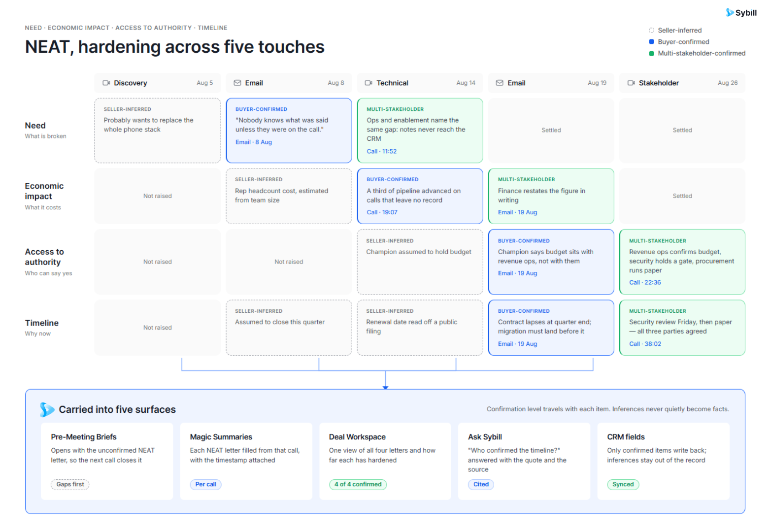This screenshot has width=770, height=532.
Task: Select the Technical column header label
Action: pos(392,83)
